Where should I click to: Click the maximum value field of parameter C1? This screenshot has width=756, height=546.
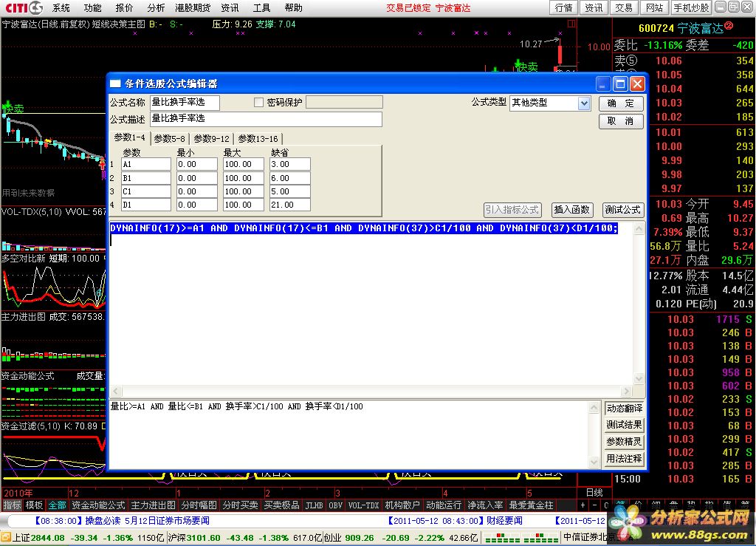click(x=244, y=191)
